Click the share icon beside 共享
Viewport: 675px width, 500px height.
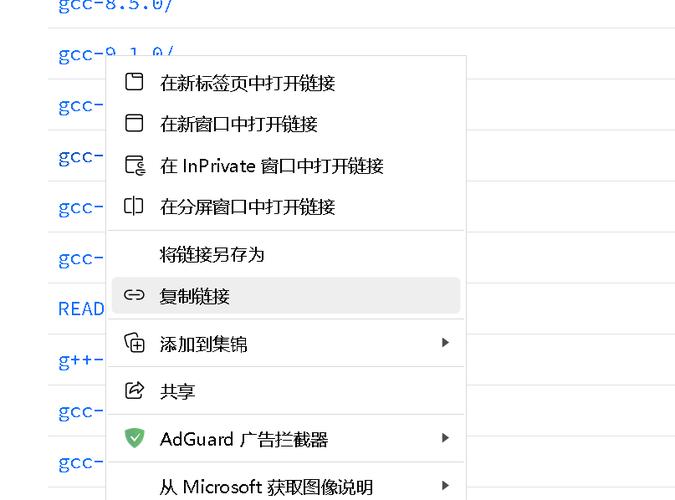point(134,390)
